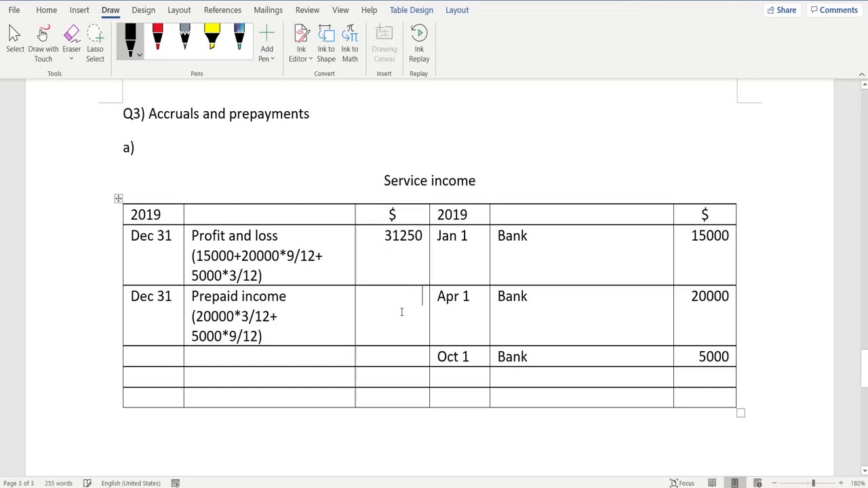
Task: Start Ink Replay
Action: [419, 43]
